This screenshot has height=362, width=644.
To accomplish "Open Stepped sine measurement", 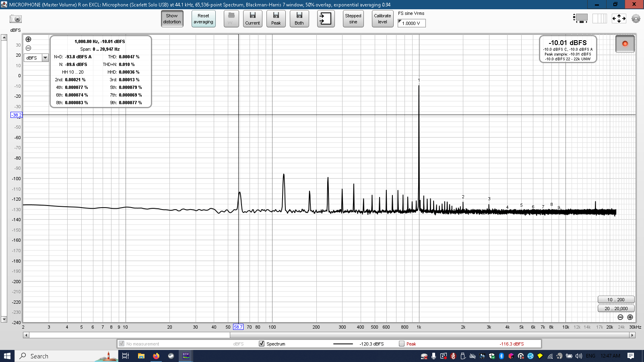I will [353, 19].
